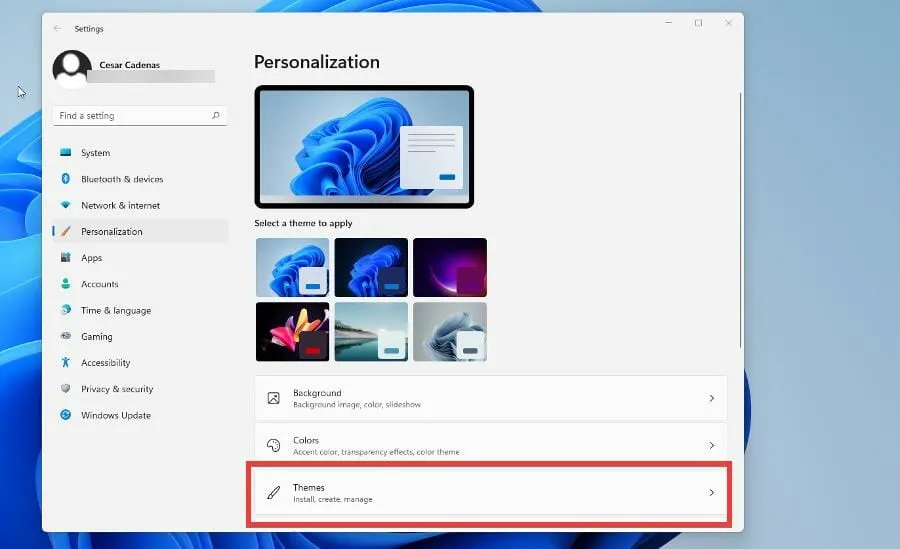
Task: Click the Accessibility person icon
Action: coord(66,363)
